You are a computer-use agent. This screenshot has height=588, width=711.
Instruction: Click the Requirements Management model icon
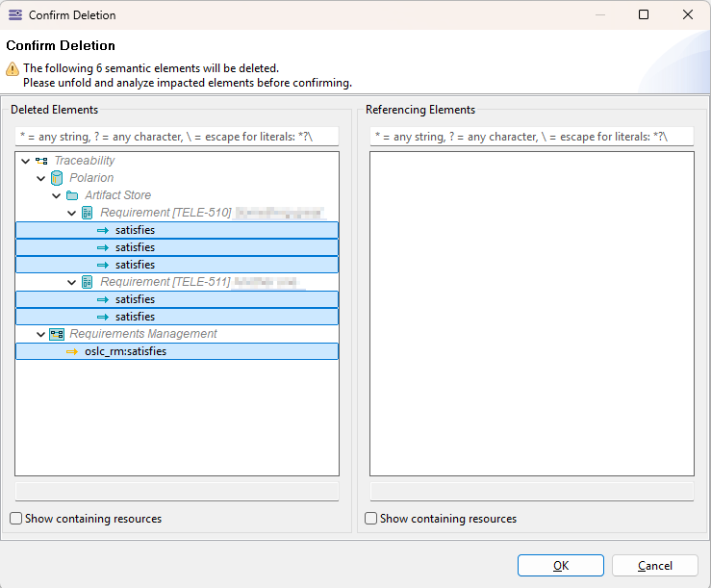point(57,334)
